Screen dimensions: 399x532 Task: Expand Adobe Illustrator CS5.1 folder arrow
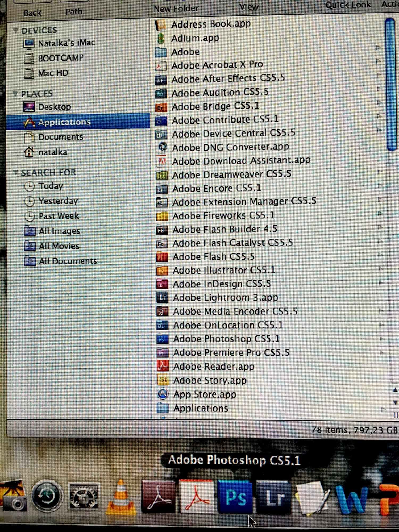click(381, 269)
